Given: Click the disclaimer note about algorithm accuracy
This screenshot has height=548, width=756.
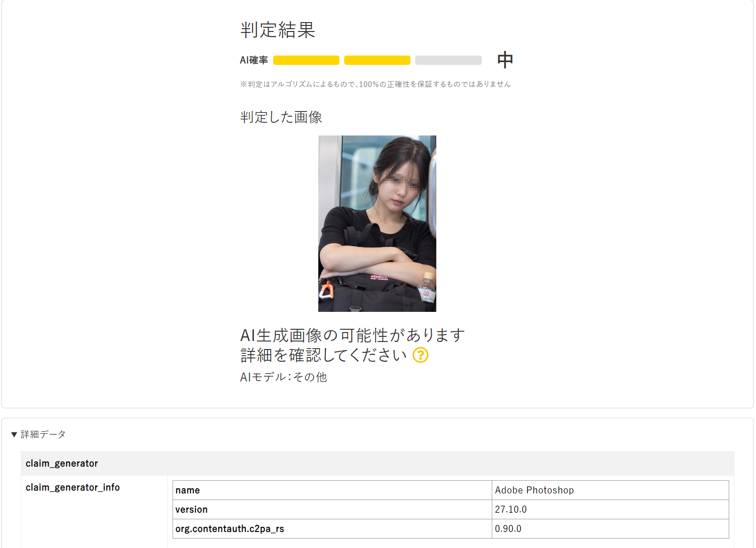Looking at the screenshot, I should (x=375, y=84).
